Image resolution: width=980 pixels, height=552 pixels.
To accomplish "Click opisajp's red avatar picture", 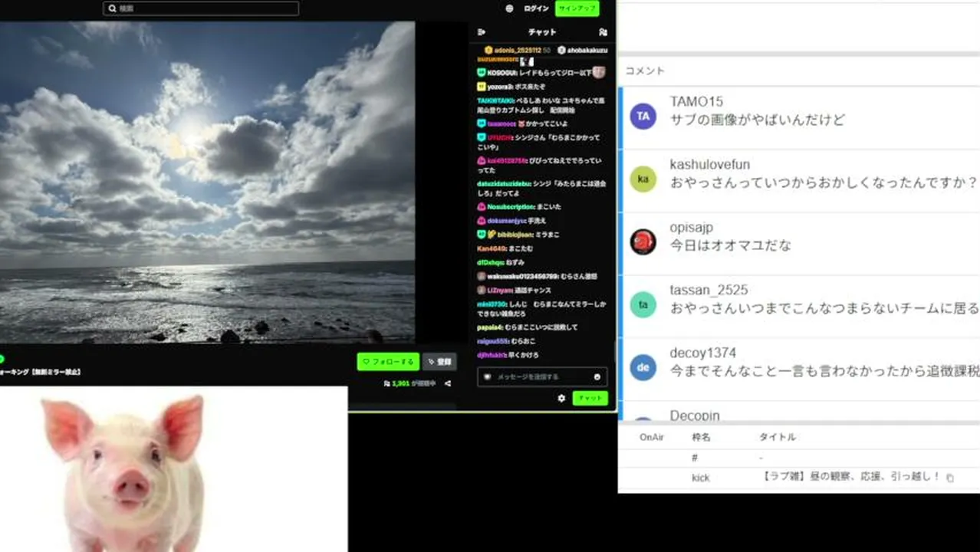I will pyautogui.click(x=643, y=242).
